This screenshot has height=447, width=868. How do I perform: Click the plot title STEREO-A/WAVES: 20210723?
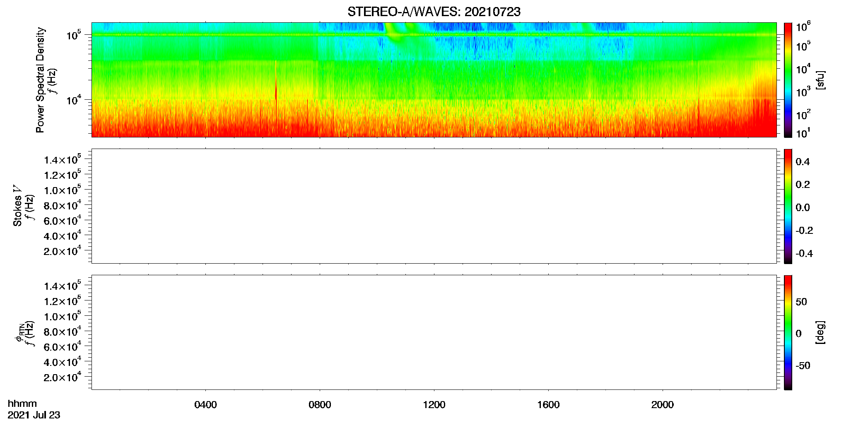point(434,12)
